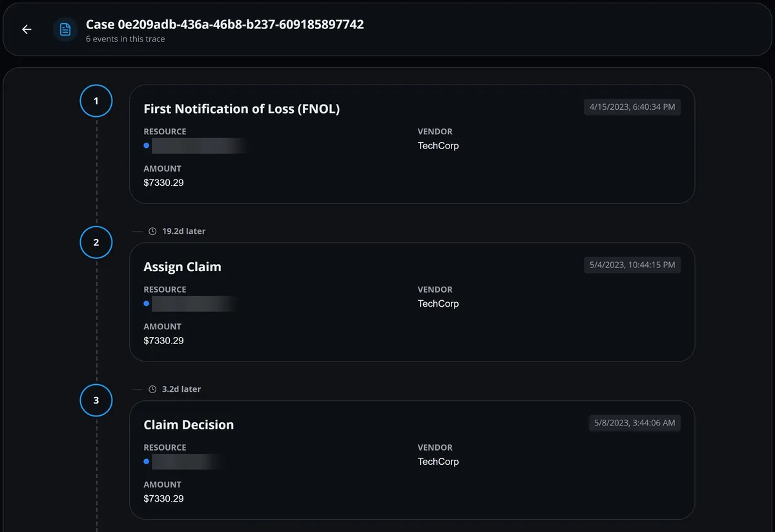Image resolution: width=775 pixels, height=532 pixels.
Task: Click TechCorp vendor in the Claim Decision card
Action: (x=439, y=462)
